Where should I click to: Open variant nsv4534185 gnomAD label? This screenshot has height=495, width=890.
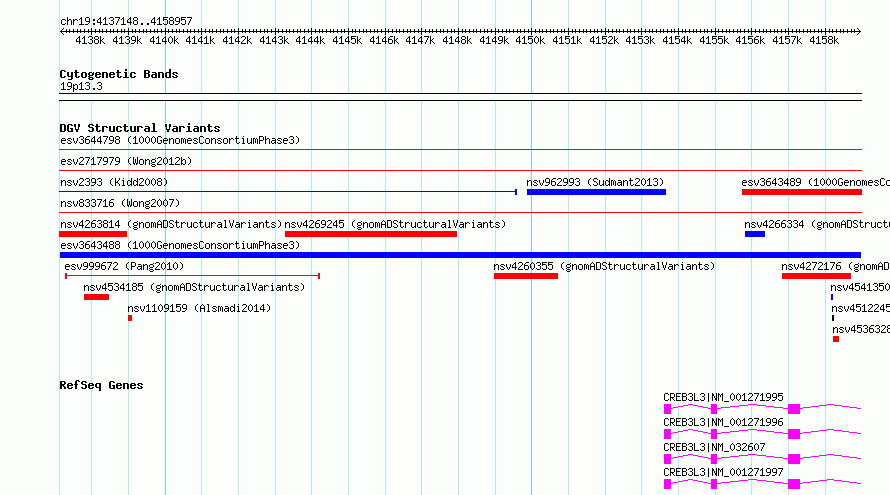pos(194,287)
